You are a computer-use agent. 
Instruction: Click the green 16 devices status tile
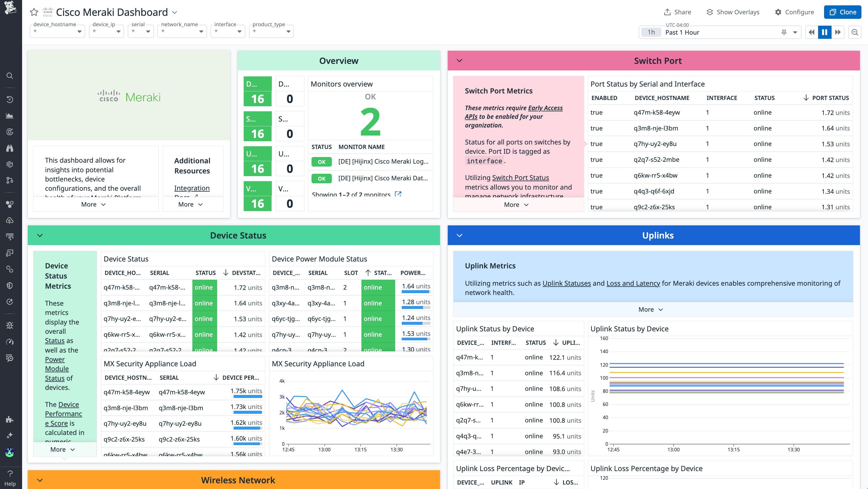(x=257, y=99)
